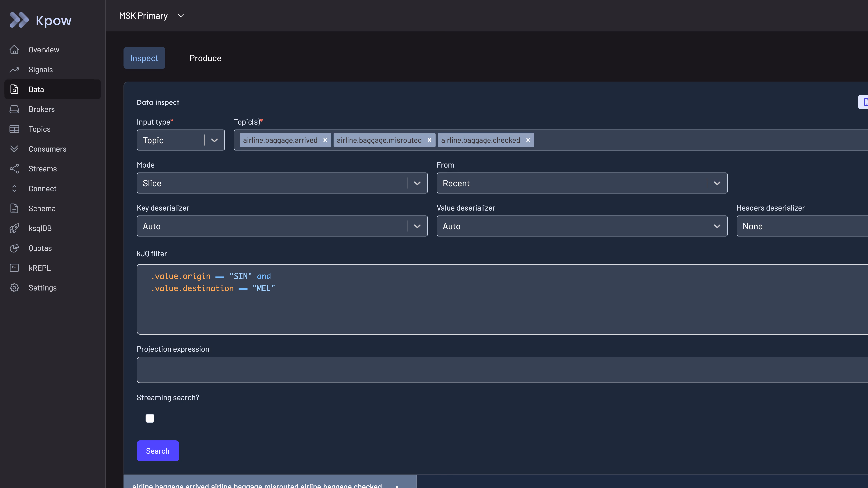Click the Data page icon in sidebar

pyautogui.click(x=14, y=89)
